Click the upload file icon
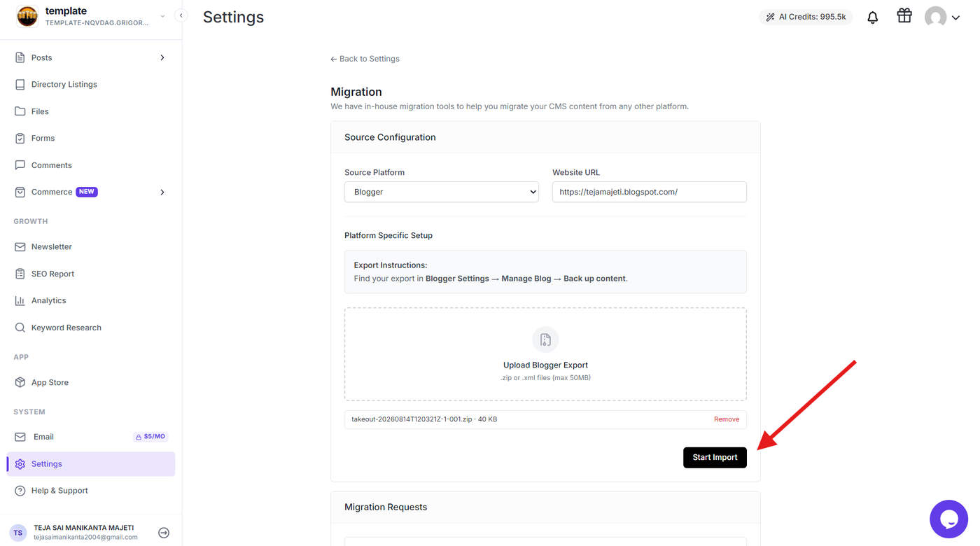This screenshot has height=546, width=980. click(545, 339)
